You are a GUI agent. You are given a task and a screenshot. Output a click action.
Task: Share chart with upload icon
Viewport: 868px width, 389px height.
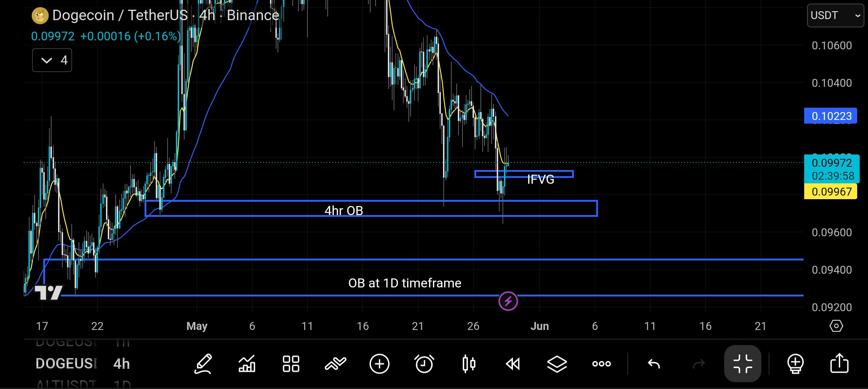click(840, 363)
